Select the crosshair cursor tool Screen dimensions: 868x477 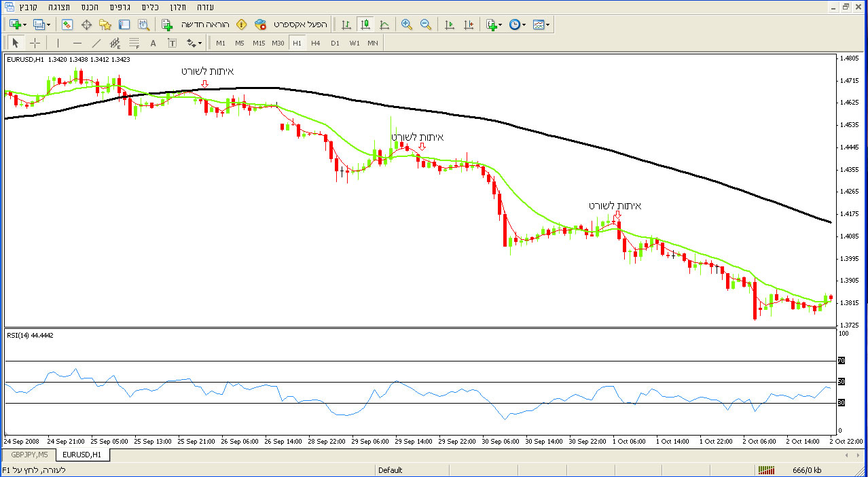click(35, 43)
